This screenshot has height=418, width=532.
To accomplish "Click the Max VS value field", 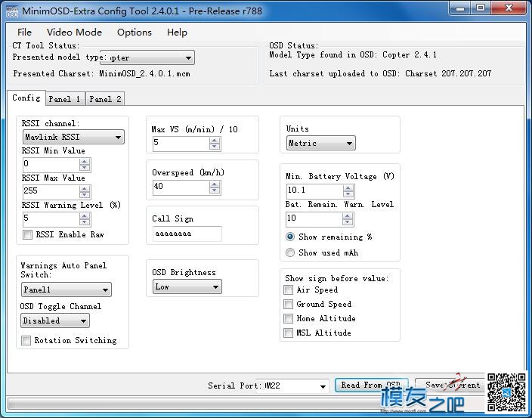I will pyautogui.click(x=181, y=144).
